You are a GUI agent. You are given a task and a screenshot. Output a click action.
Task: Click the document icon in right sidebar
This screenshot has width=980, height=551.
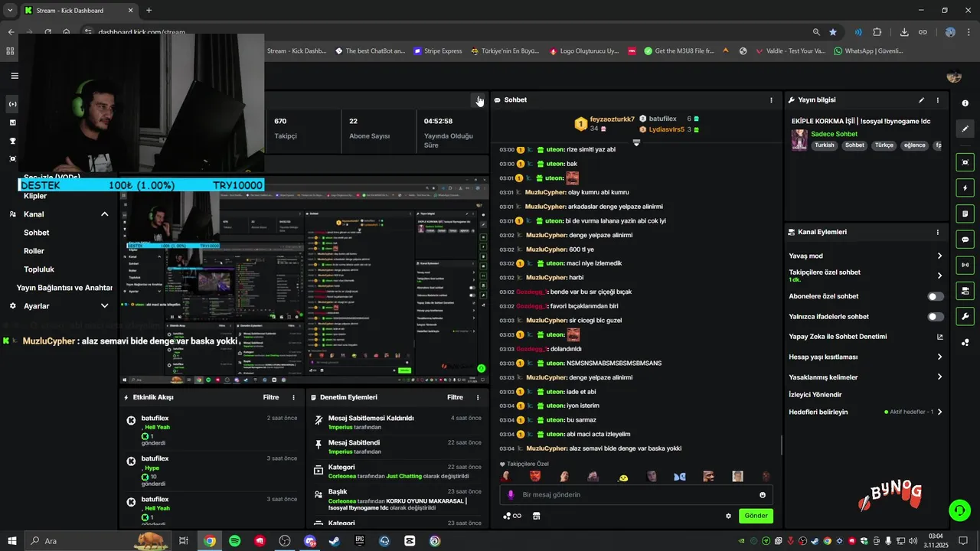965,214
